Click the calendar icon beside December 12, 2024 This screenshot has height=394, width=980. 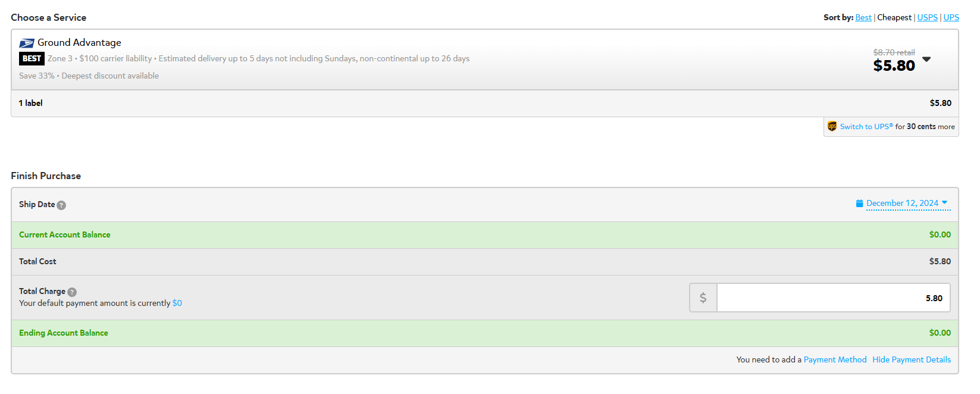click(859, 204)
